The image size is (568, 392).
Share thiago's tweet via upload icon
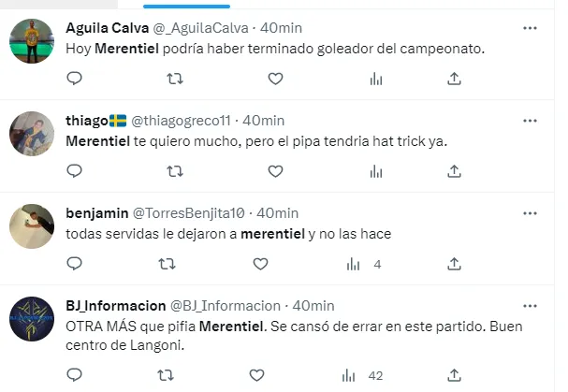point(454,171)
